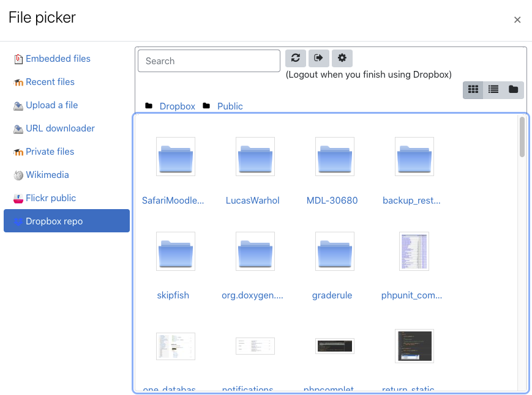Click the graderule name label

(332, 295)
